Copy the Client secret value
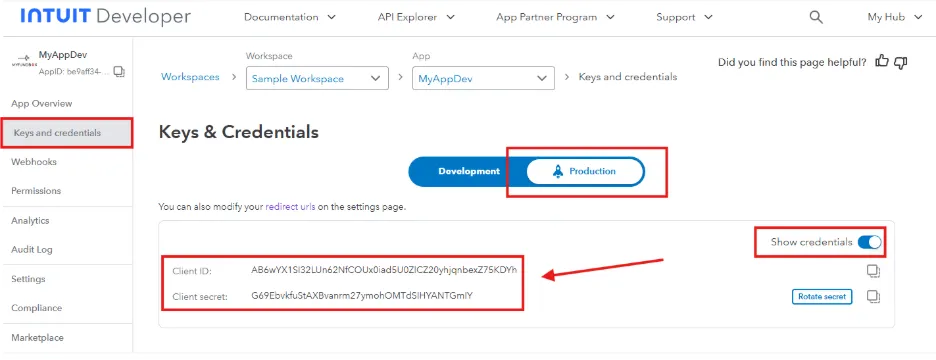936x360 pixels. 873,296
